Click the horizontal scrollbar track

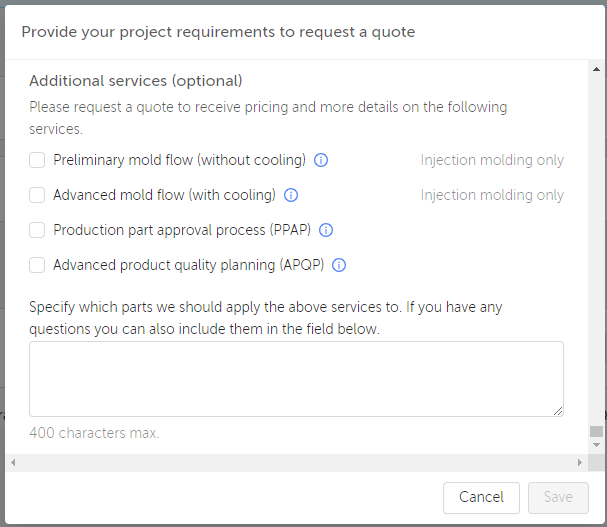295,463
